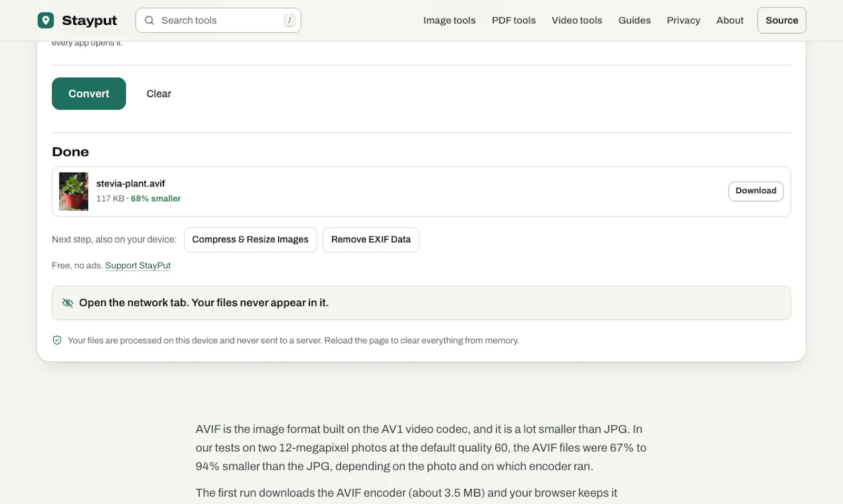The width and height of the screenshot is (843, 504).
Task: Click the shield checkmark privacy icon
Action: pos(57,340)
